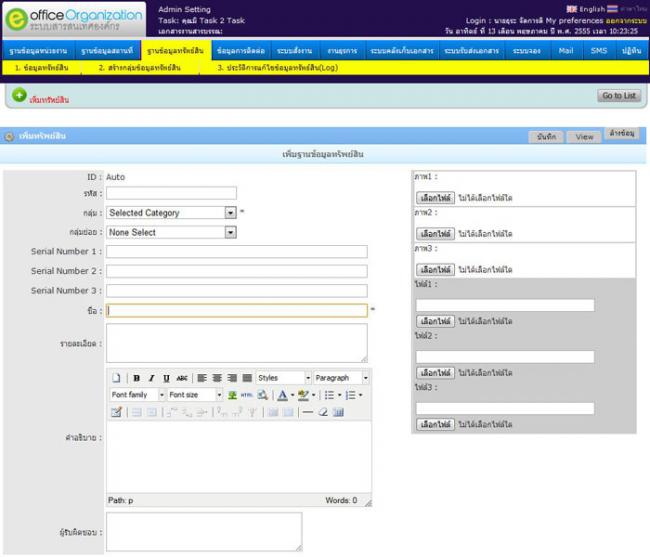Expand the None Select subgroup dropdown
Image resolution: width=650 pixels, height=557 pixels.
[x=171, y=232]
